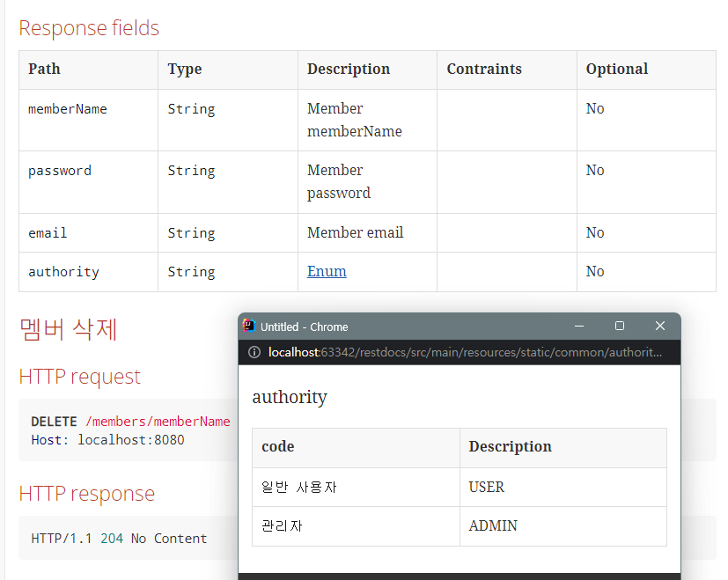Click the '일반 사용자' code cell
Image resolution: width=728 pixels, height=580 pixels.
(x=299, y=487)
